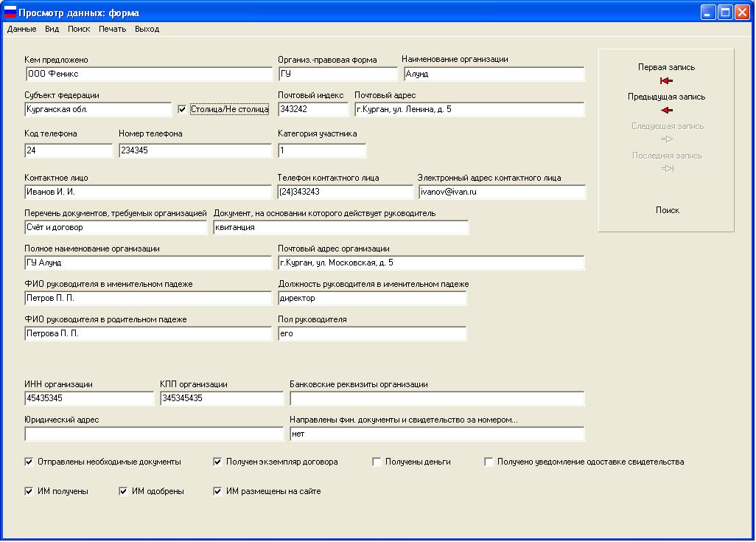756x542 pixels.
Task: Open the Поиск menu in menu bar
Action: (x=79, y=29)
